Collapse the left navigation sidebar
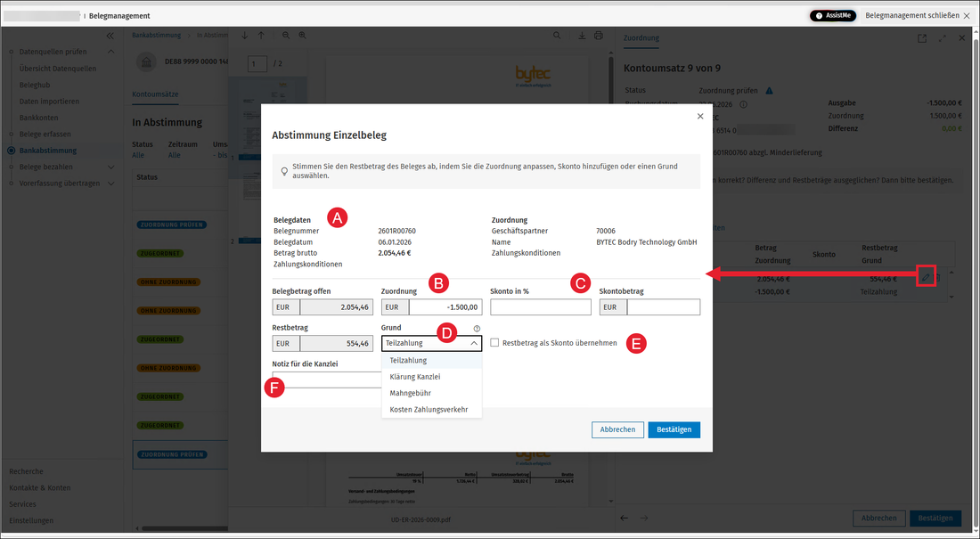980x539 pixels. 110,37
